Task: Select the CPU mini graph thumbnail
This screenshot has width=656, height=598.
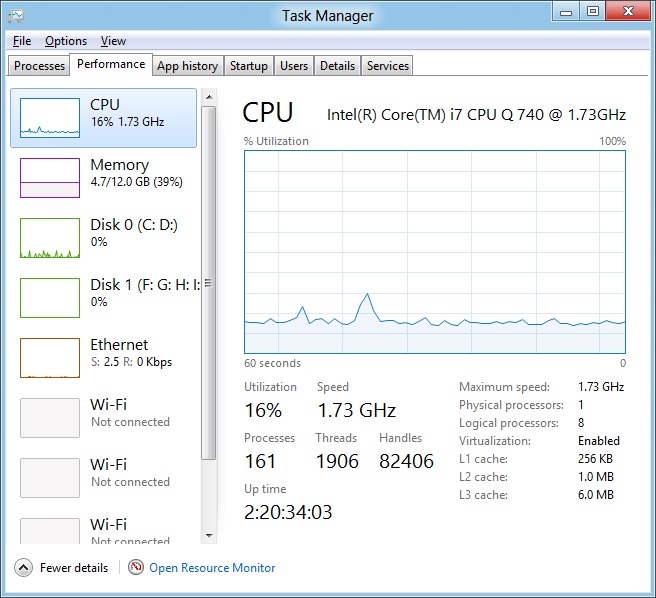Action: pyautogui.click(x=50, y=118)
